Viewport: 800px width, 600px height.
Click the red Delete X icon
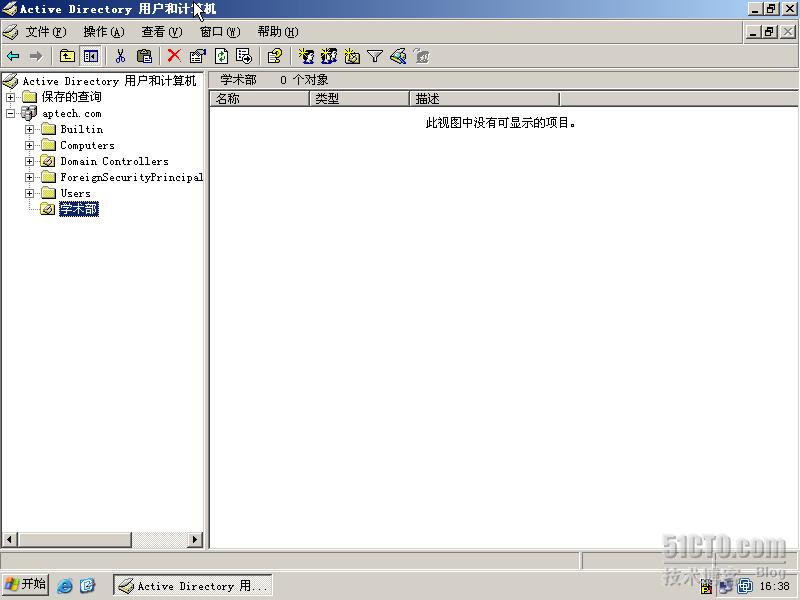click(174, 56)
